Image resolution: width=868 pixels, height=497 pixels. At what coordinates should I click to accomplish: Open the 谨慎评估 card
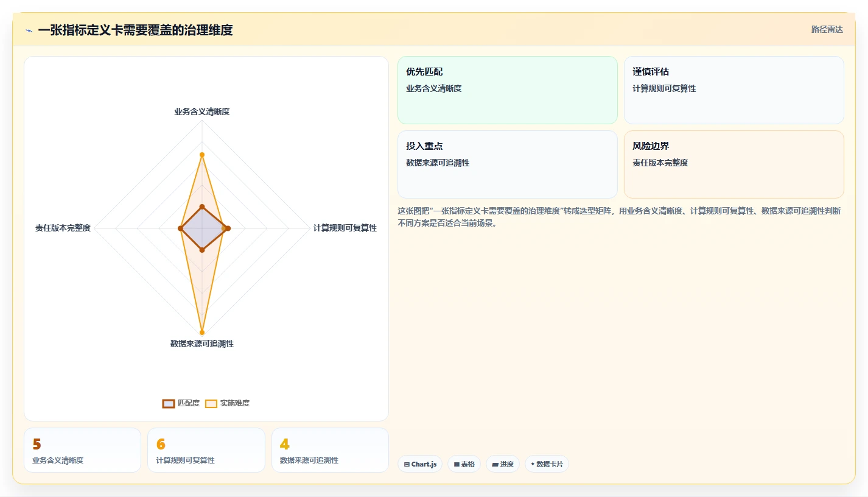tap(734, 90)
